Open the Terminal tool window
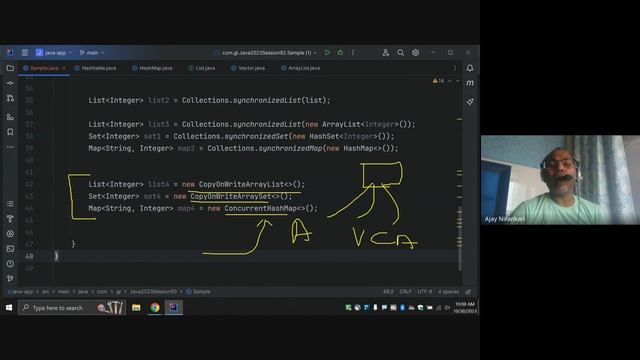The image size is (640, 360). [10, 249]
